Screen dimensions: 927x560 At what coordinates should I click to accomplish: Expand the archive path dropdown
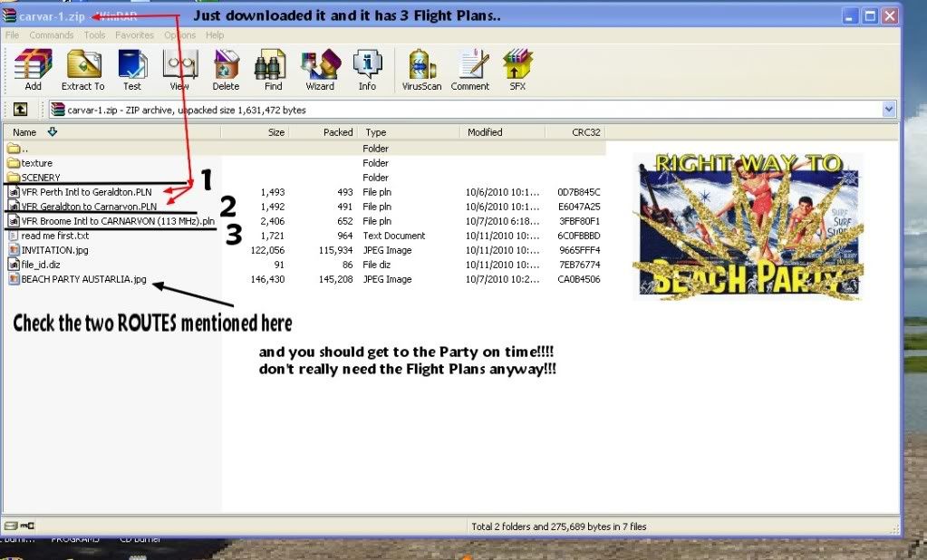[x=888, y=110]
